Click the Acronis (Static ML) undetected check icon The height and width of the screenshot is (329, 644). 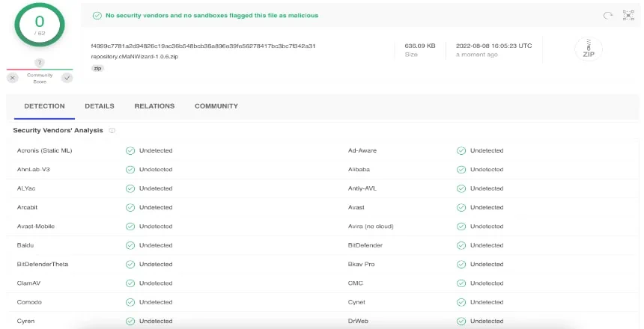(x=130, y=150)
